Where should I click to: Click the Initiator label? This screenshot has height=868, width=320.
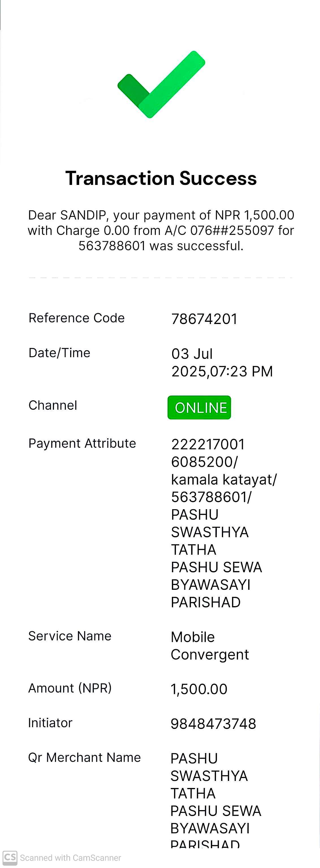pyautogui.click(x=50, y=722)
